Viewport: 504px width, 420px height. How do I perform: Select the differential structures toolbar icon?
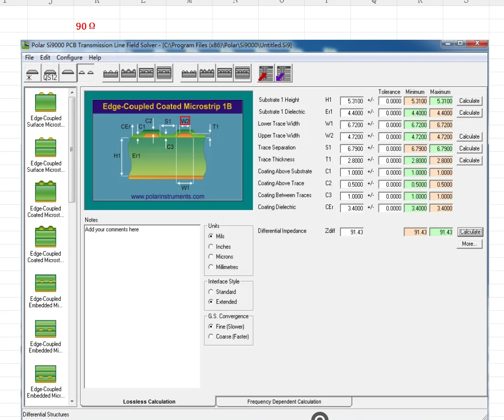[86, 73]
